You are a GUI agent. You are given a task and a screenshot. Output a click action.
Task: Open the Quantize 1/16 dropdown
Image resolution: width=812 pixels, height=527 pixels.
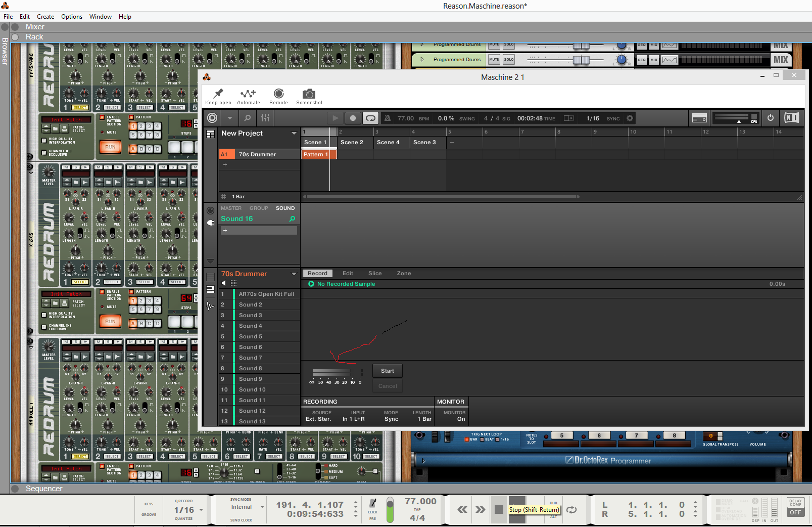[x=201, y=510]
